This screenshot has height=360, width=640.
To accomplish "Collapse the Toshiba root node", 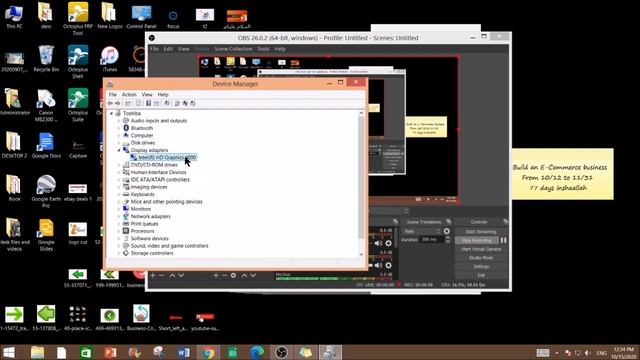I will point(111,113).
